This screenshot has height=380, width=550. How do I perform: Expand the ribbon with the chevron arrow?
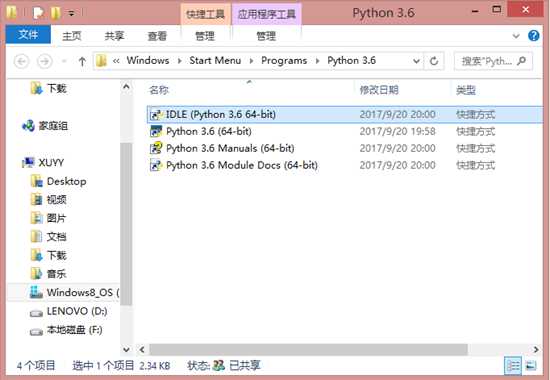[x=516, y=36]
